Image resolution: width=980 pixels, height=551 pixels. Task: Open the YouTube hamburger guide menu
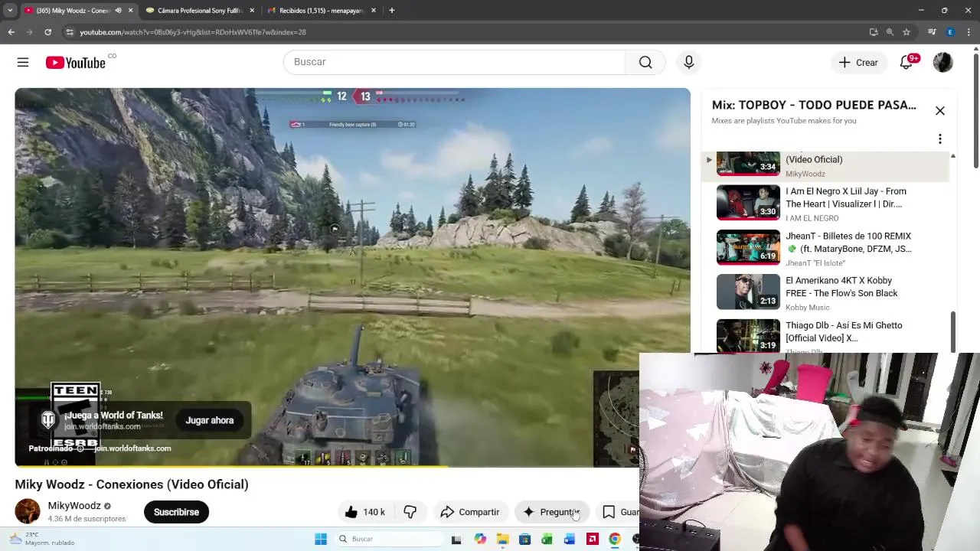pyautogui.click(x=23, y=63)
